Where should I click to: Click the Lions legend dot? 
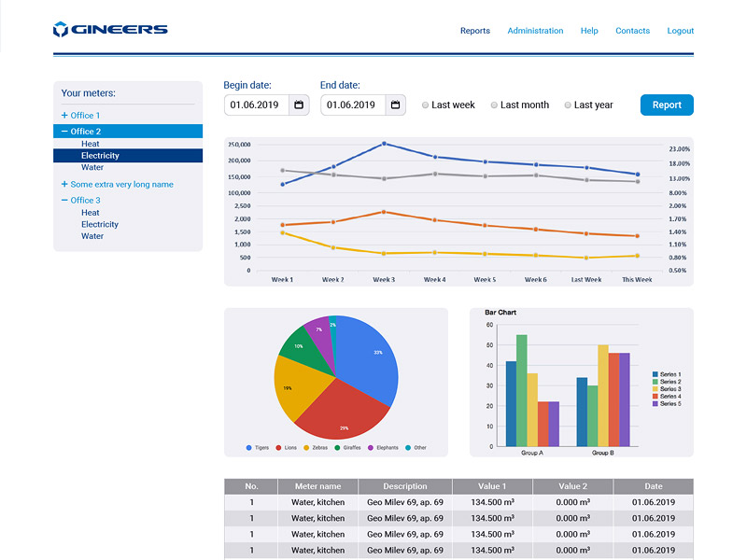(278, 448)
